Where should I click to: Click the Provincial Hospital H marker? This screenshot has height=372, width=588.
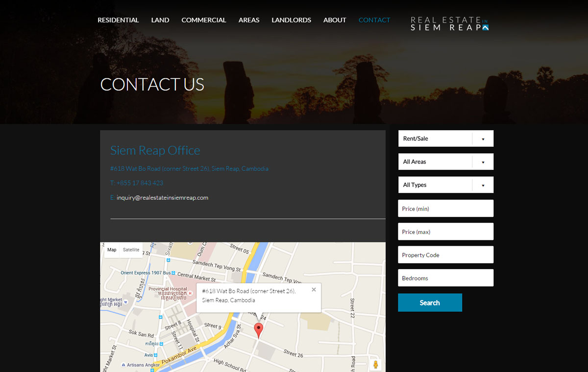190,293
